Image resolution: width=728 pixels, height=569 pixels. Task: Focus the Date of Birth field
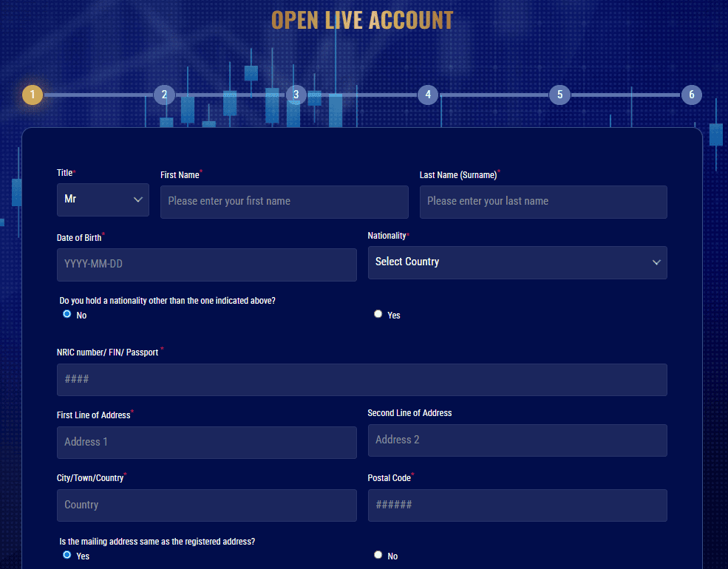pos(206,264)
